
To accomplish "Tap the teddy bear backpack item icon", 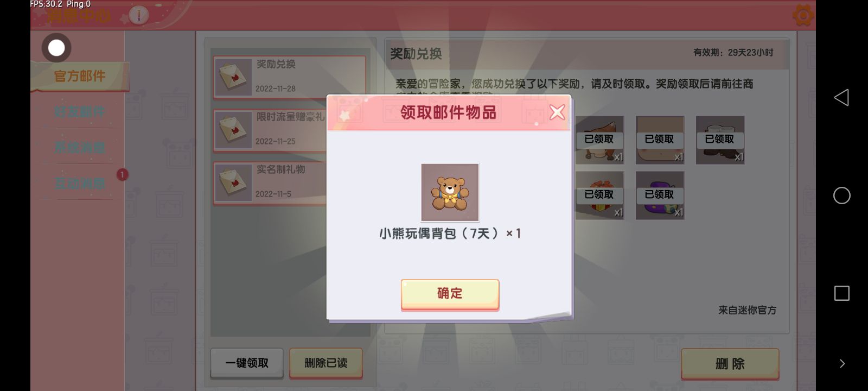I will (450, 192).
